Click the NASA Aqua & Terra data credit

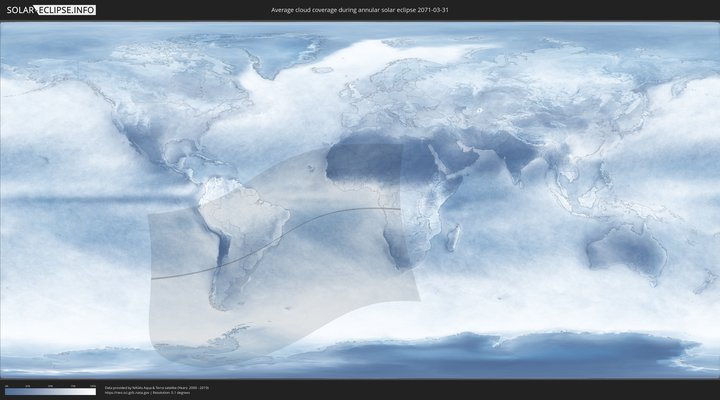pos(157,387)
